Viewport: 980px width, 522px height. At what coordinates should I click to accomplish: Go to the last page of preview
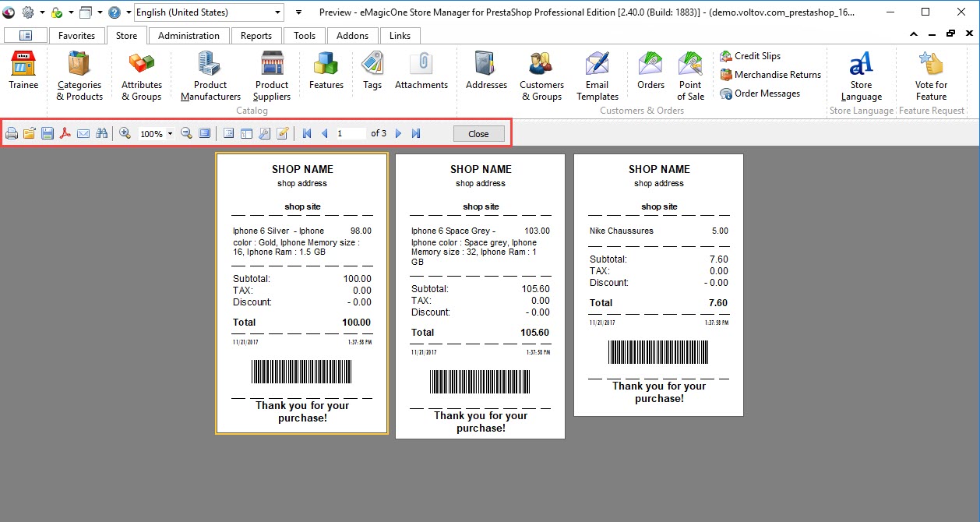tap(416, 133)
